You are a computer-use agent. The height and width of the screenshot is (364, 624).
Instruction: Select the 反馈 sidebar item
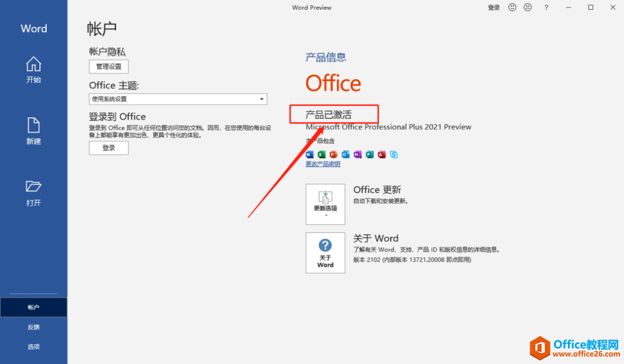click(x=34, y=327)
